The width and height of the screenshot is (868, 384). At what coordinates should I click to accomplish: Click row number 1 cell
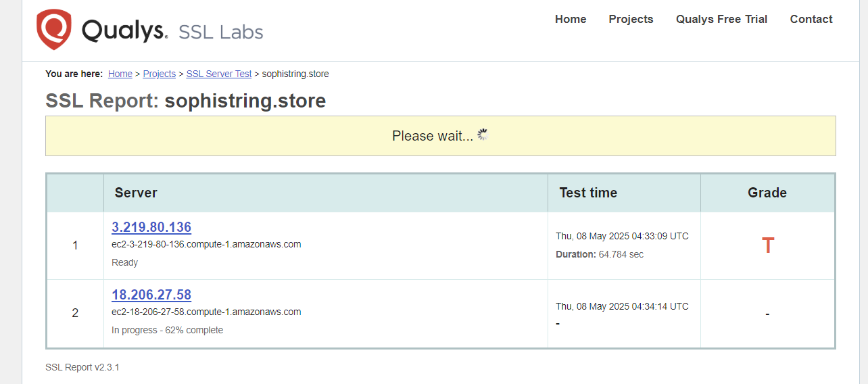[75, 245]
